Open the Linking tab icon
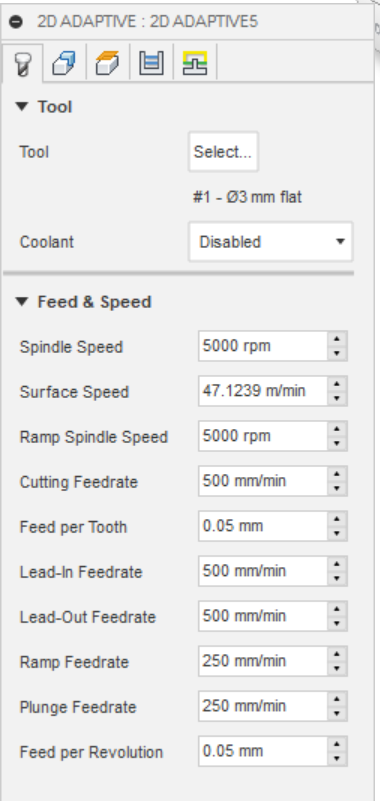 [195, 63]
